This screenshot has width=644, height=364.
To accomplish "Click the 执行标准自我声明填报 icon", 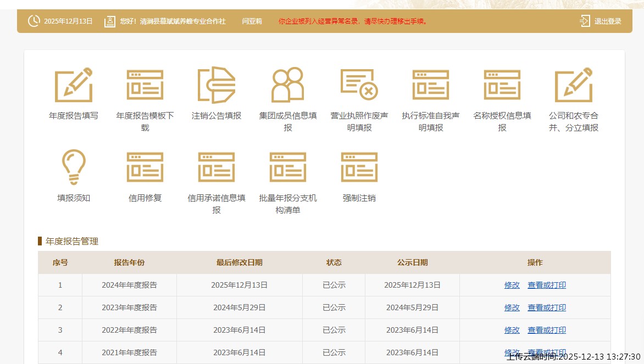I will 431,85.
